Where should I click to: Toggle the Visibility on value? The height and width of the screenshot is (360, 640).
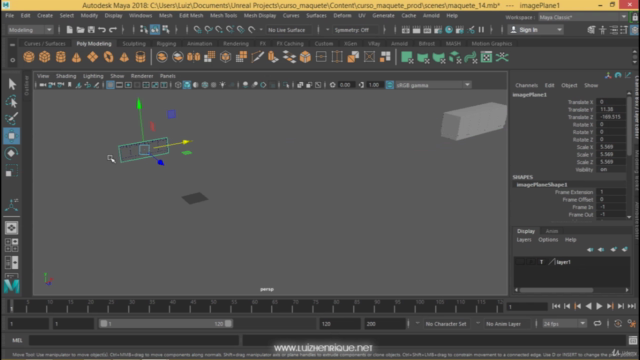(610, 169)
